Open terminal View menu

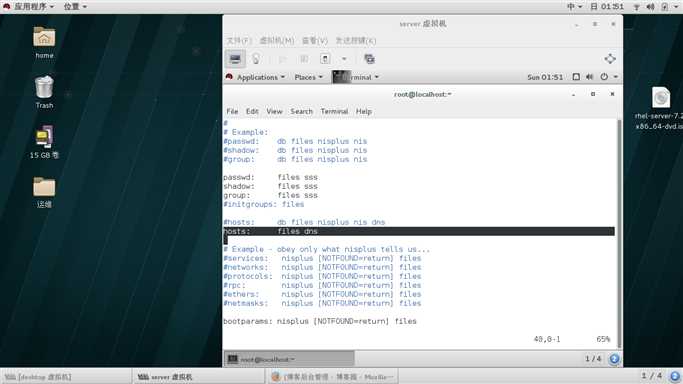(x=274, y=111)
